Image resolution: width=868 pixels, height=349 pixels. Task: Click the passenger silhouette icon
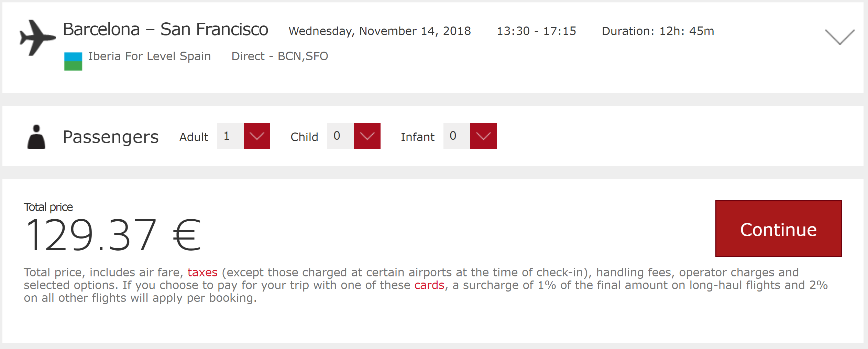click(x=36, y=137)
